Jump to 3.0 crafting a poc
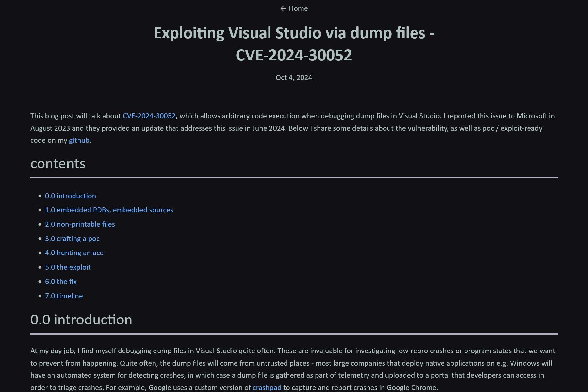 point(72,239)
